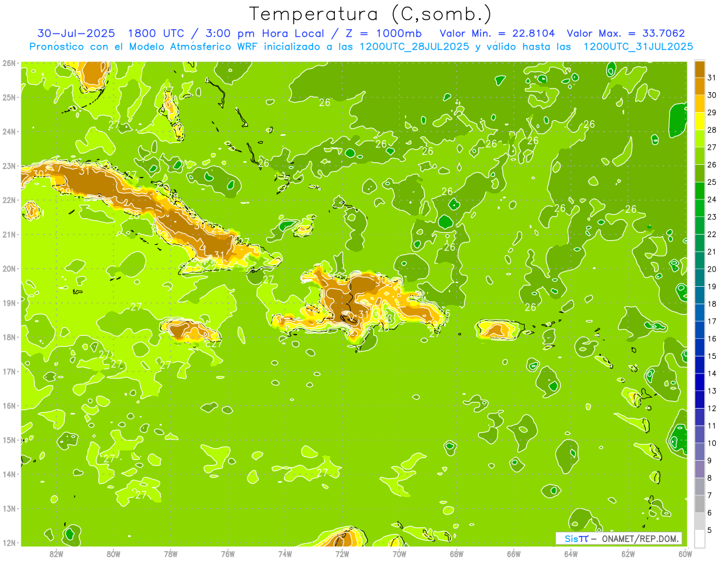Image resolution: width=728 pixels, height=562 pixels.
Task: Click the legend label "20" on color bar
Action: (712, 269)
